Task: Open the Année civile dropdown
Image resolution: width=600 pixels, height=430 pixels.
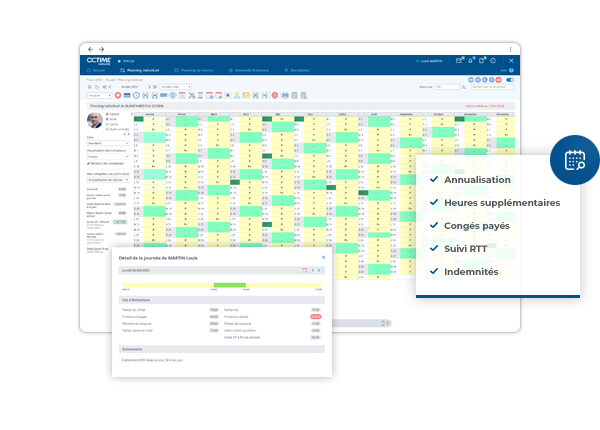Action: 175,87
